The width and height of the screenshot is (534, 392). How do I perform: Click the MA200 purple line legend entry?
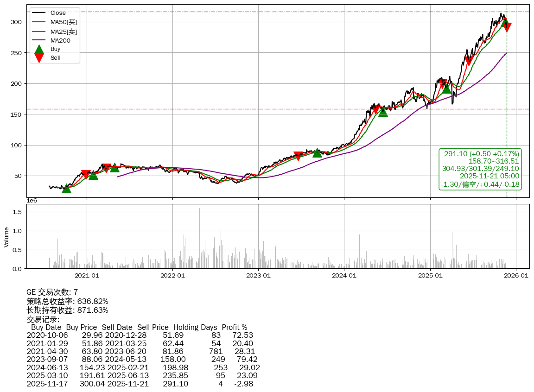60,41
